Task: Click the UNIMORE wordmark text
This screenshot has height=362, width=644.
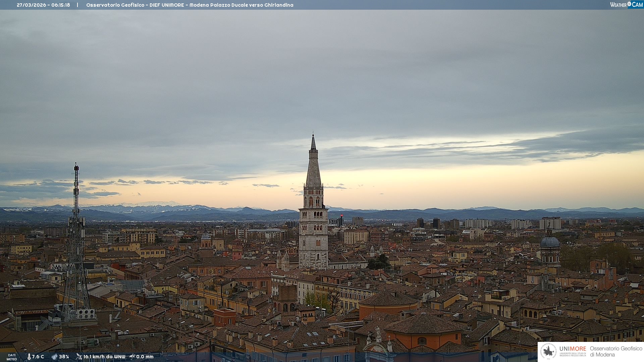Action: point(573,349)
